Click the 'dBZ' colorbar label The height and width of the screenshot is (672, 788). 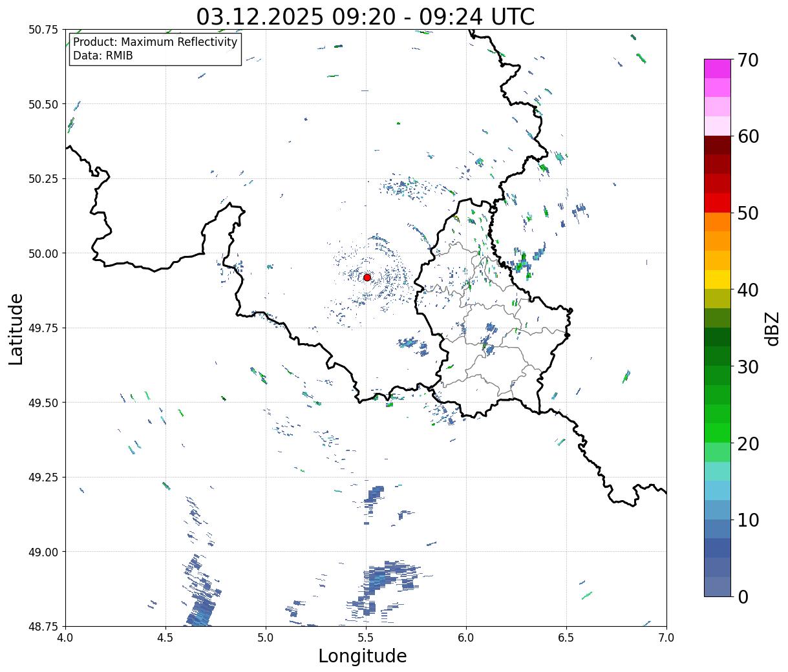(772, 328)
